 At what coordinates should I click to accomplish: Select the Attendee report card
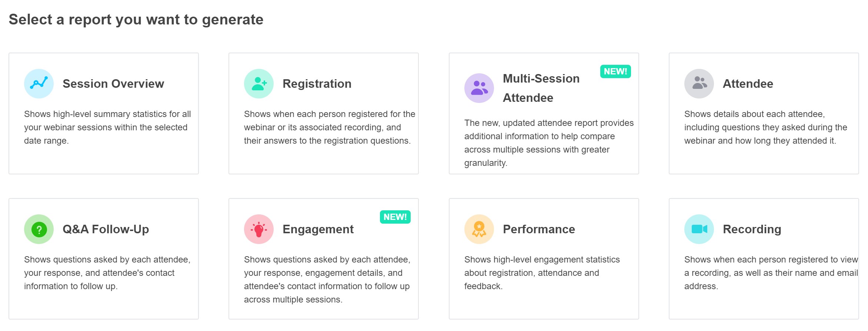pyautogui.click(x=764, y=113)
